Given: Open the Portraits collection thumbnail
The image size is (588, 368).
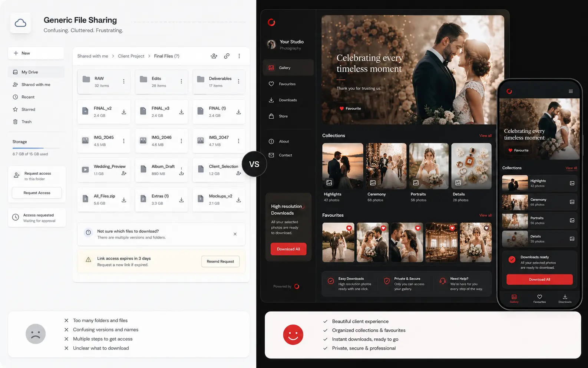Looking at the screenshot, I should pos(429,166).
